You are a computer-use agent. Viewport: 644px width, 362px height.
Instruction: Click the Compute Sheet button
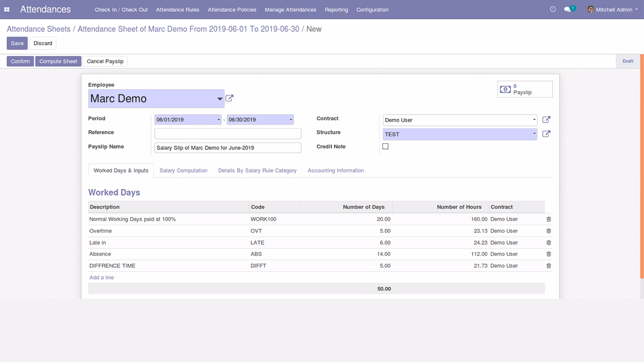(x=58, y=61)
